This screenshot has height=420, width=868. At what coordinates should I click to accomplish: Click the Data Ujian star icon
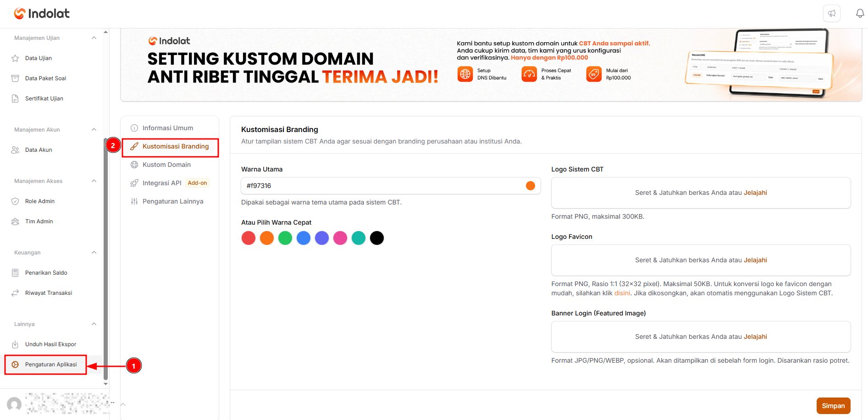click(x=15, y=58)
